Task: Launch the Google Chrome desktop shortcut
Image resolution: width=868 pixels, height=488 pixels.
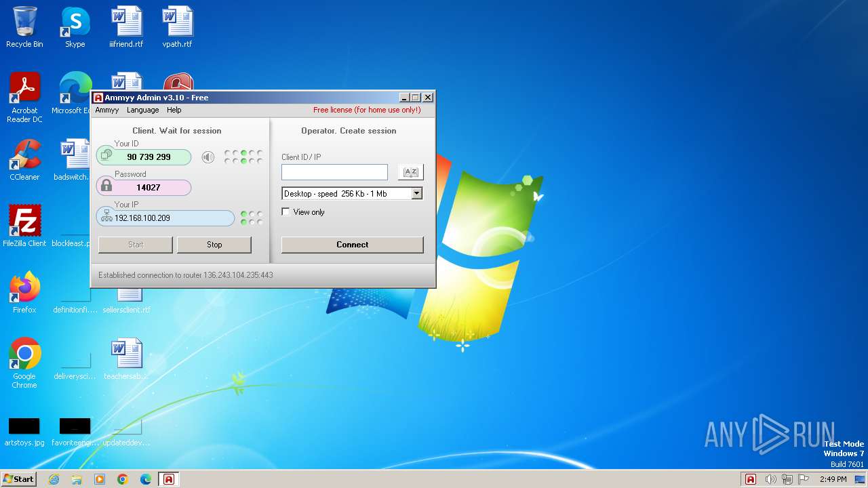Action: [x=24, y=363]
